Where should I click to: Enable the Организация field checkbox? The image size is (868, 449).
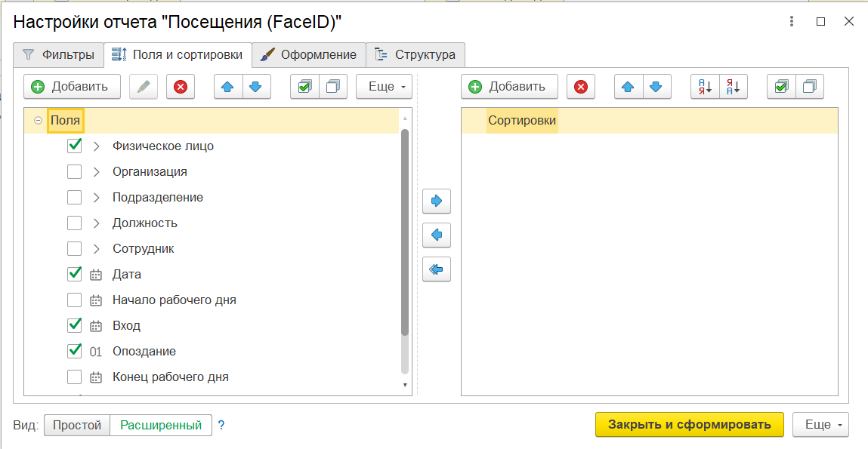(x=75, y=171)
